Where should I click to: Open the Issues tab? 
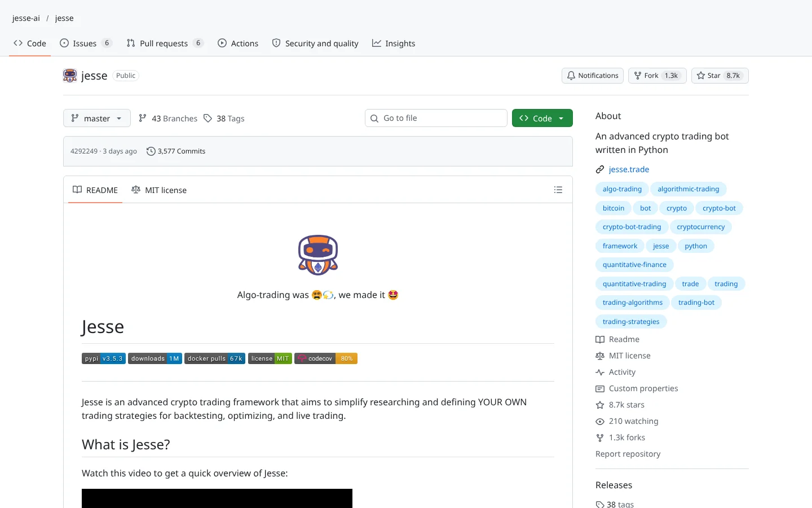tap(86, 43)
